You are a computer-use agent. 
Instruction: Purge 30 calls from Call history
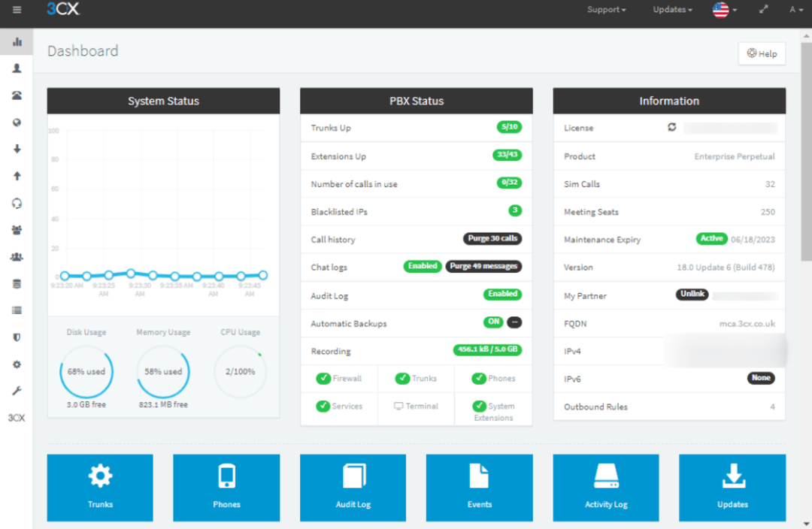(492, 239)
